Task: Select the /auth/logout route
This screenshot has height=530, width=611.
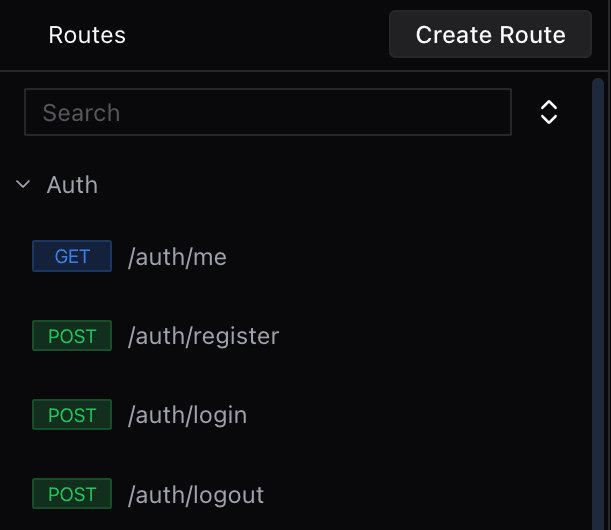Action: click(x=196, y=494)
